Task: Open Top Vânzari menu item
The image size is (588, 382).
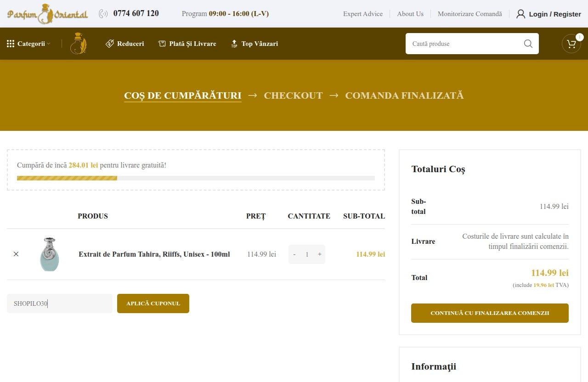Action: tap(260, 44)
